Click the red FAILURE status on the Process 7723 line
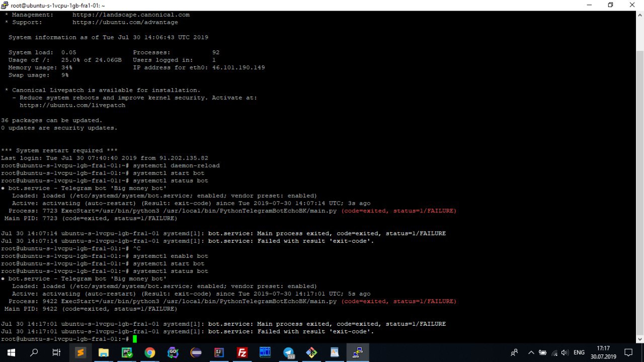Image resolution: width=644 pixels, height=362 pixels. pos(398,211)
